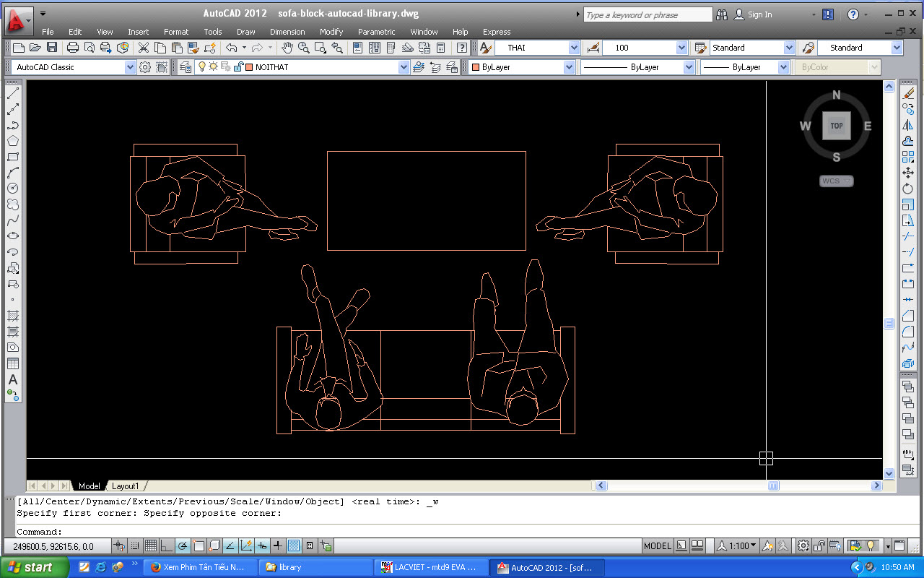Click the Windows start button
The image size is (924, 578).
pyautogui.click(x=34, y=567)
